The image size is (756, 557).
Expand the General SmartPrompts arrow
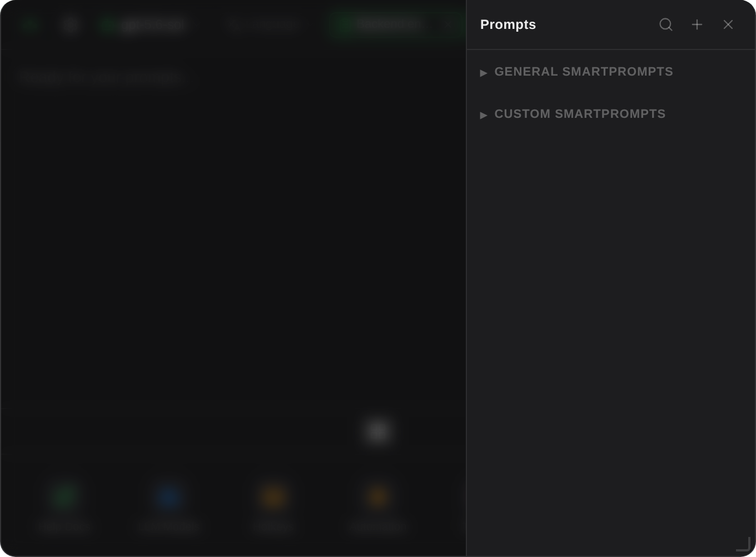(x=484, y=73)
